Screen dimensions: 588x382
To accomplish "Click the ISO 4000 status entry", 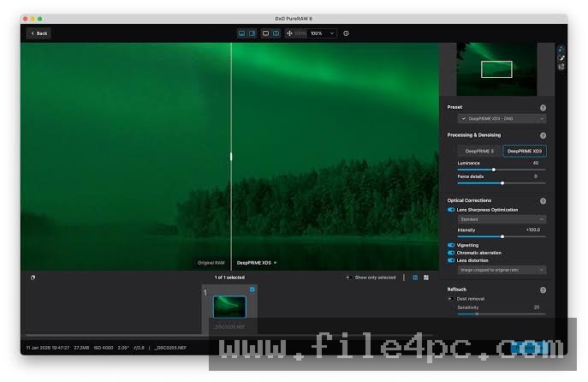I will (x=104, y=348).
